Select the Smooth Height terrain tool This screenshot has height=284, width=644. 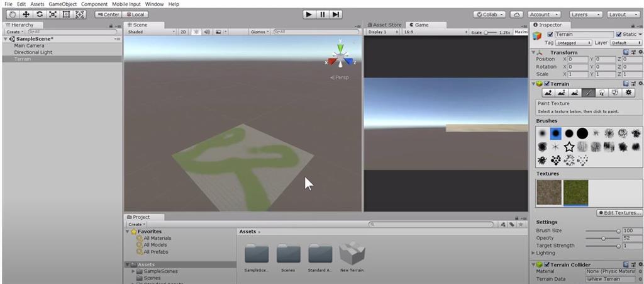(x=575, y=93)
